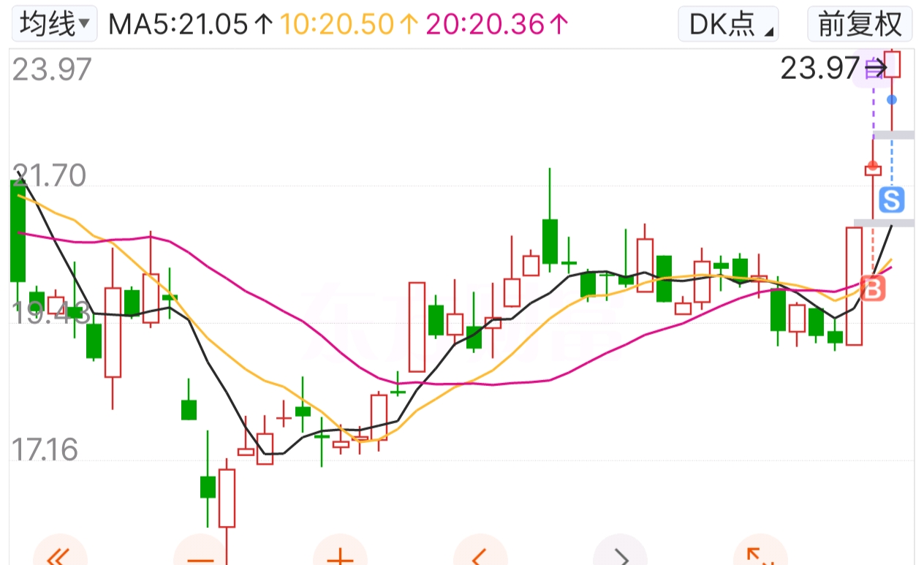Viewport: 924px width, 565px height.
Task: Tap the red dot above the small candle
Action: click(873, 165)
